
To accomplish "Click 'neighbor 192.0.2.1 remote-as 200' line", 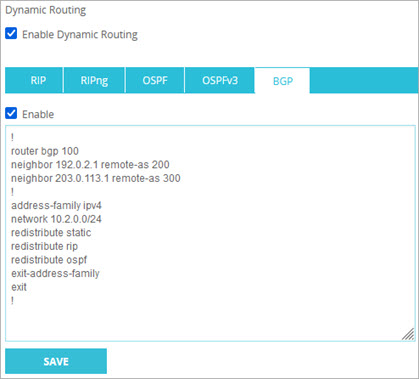I will point(90,165).
